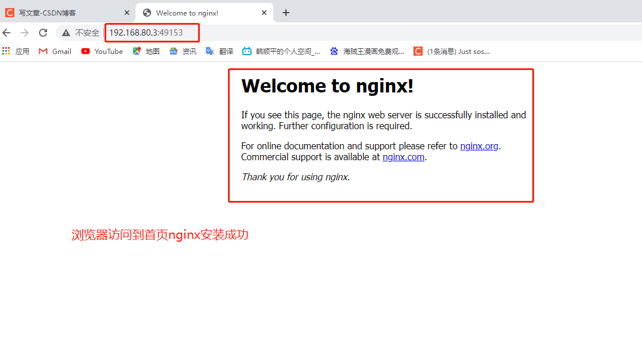Viewport: 642px width, 364px height.
Task: Visit the nginx.org link
Action: pyautogui.click(x=479, y=146)
